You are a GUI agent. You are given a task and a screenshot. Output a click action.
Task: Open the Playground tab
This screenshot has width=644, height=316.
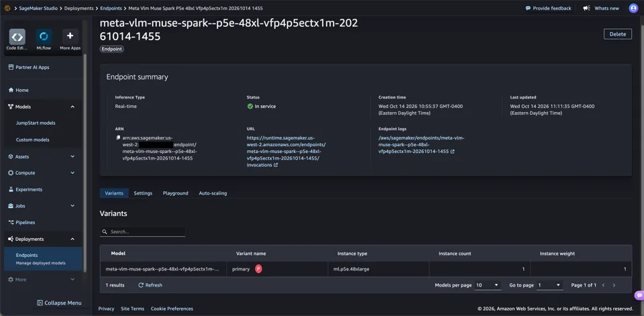[175, 193]
